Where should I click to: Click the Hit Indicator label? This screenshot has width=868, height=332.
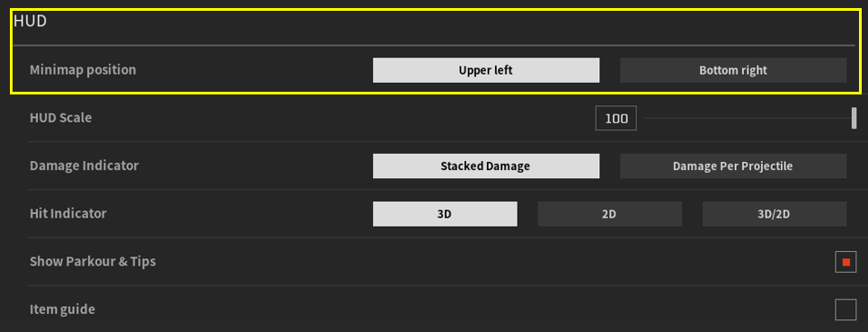(x=68, y=213)
